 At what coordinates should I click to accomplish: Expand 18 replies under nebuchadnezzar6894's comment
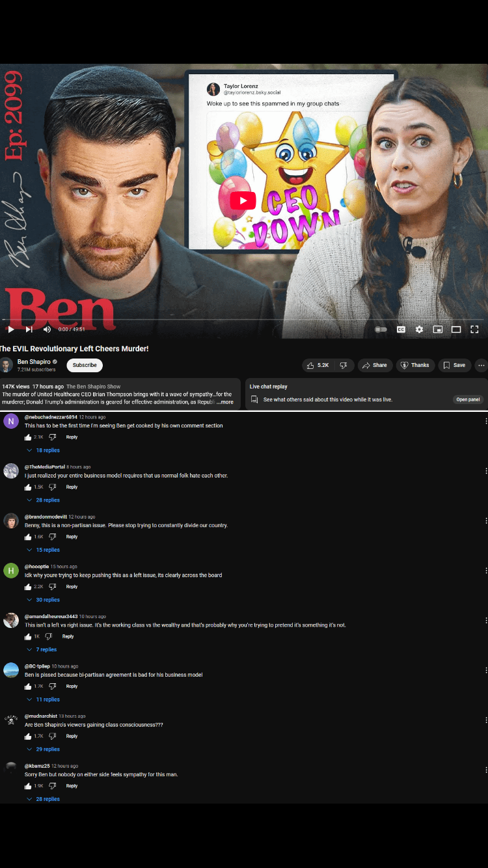click(44, 450)
